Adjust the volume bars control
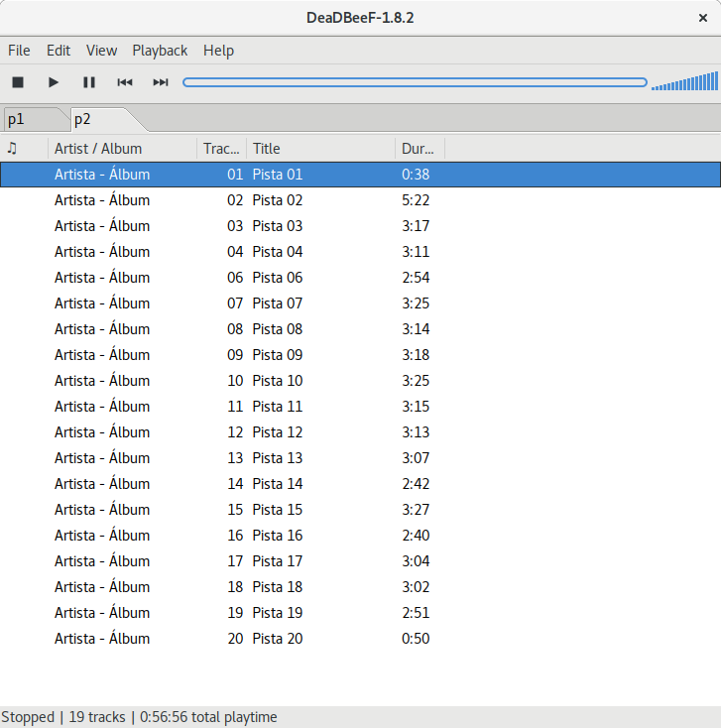This screenshot has height=728, width=721. click(684, 81)
